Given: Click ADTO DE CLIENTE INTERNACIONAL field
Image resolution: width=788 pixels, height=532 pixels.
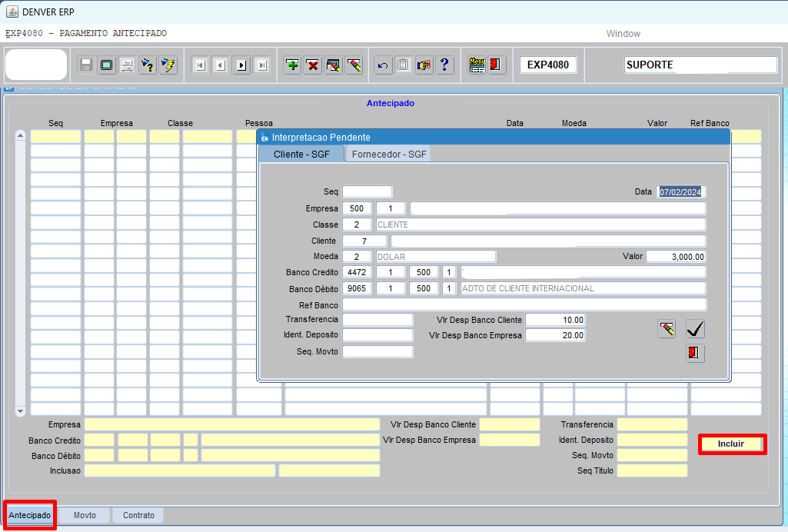Looking at the screenshot, I should [583, 288].
